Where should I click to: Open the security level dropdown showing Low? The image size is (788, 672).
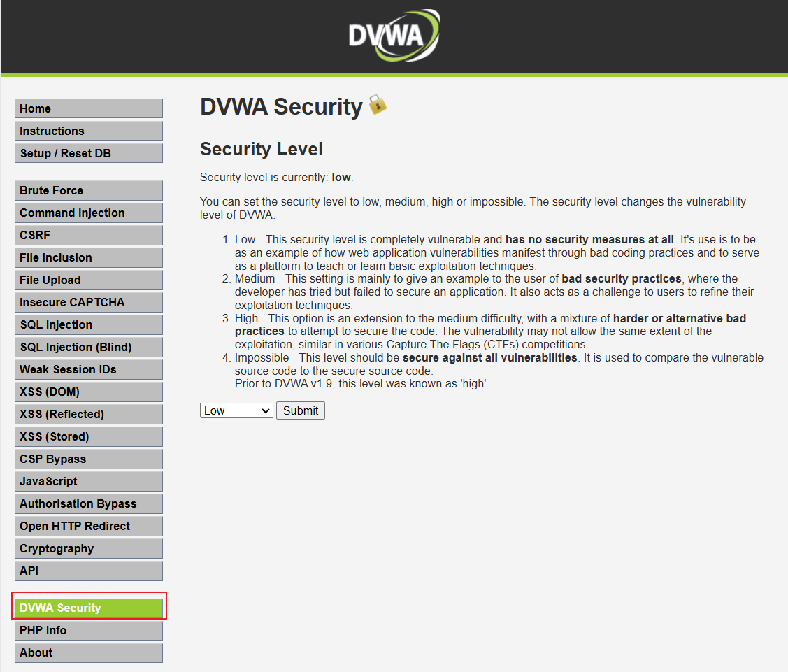pyautogui.click(x=236, y=410)
